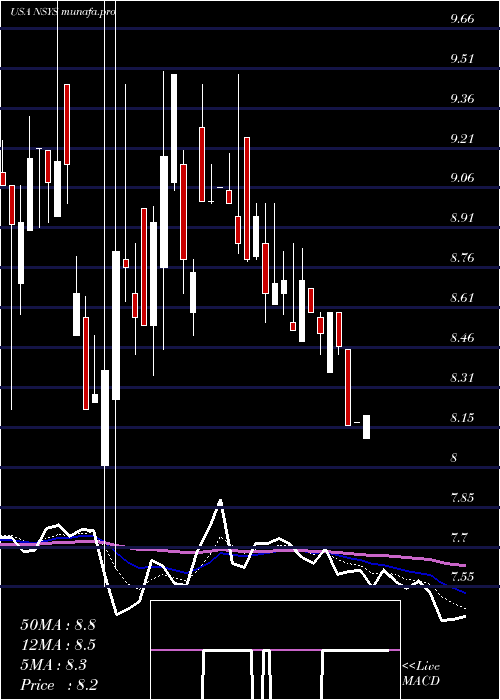Click the 'USA NSYS munafa.pro' chart title

point(63,12)
